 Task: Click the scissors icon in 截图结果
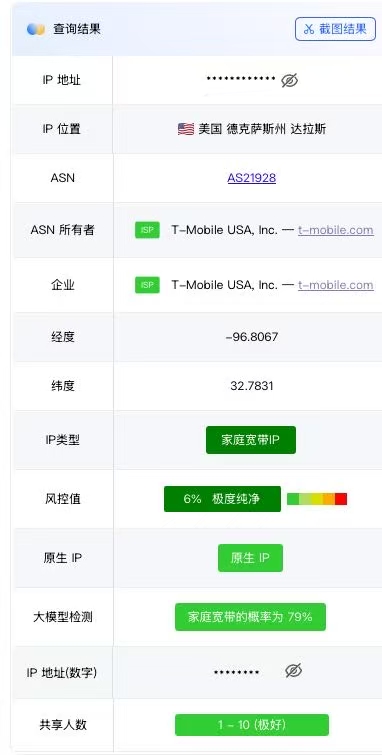coord(309,29)
